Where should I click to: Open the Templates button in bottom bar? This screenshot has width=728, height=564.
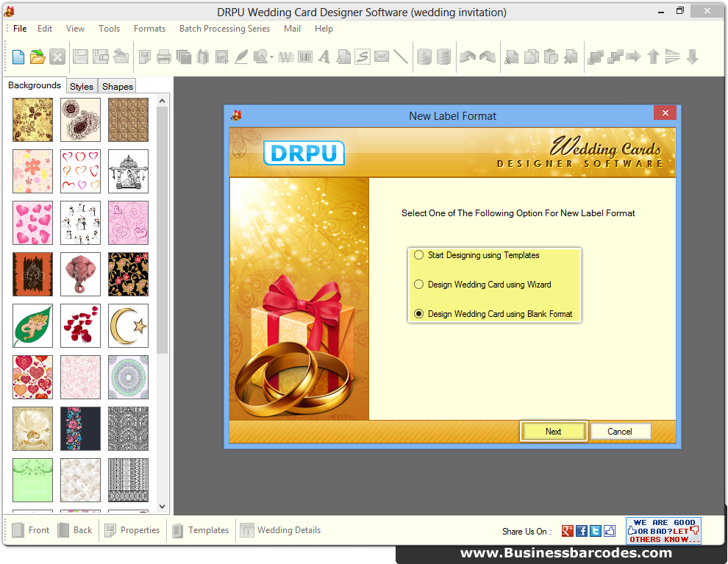click(201, 530)
